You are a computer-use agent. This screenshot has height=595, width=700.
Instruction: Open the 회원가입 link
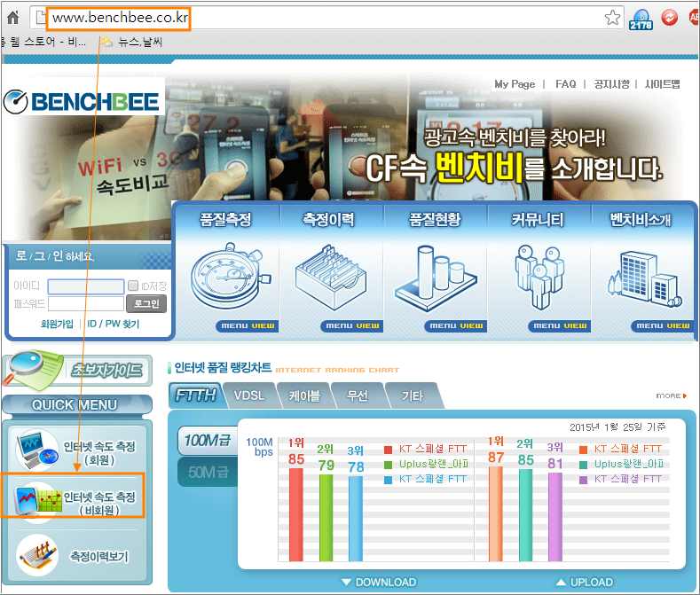click(57, 324)
